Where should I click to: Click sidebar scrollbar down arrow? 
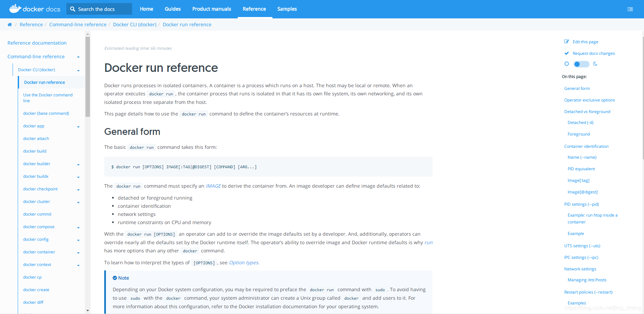[88, 310]
